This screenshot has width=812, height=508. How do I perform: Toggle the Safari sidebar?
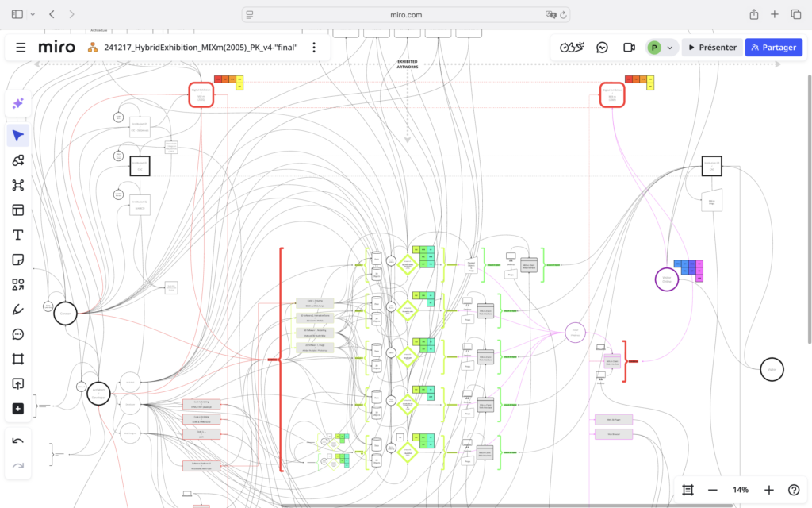coord(17,14)
